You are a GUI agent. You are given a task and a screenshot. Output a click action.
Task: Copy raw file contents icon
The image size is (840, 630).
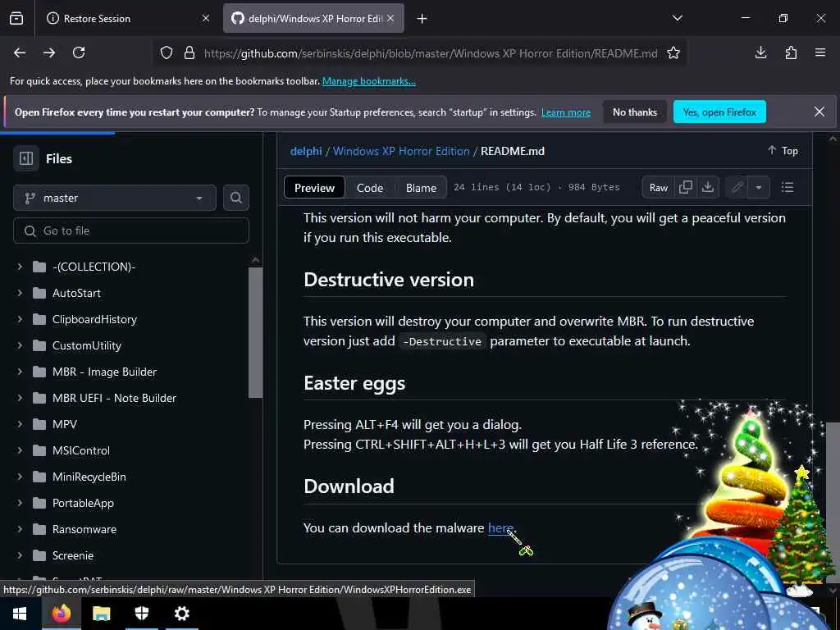click(x=685, y=188)
